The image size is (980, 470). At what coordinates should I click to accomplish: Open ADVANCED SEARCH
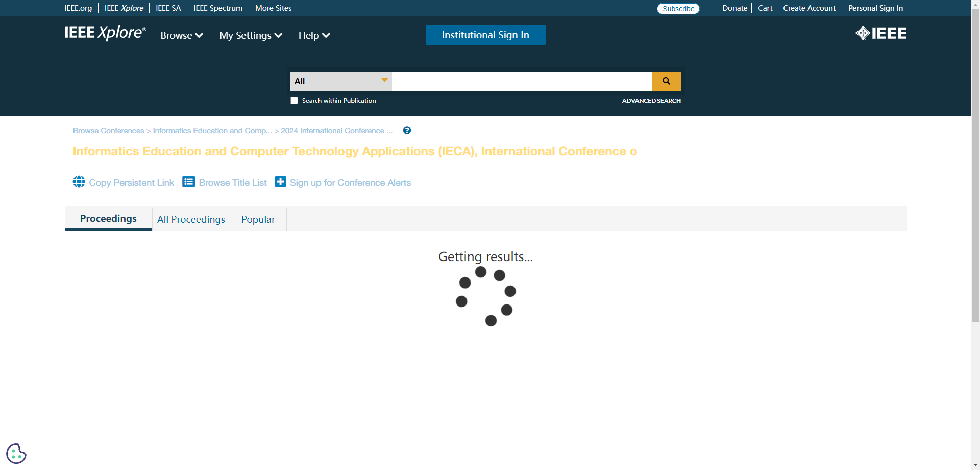[x=651, y=101]
